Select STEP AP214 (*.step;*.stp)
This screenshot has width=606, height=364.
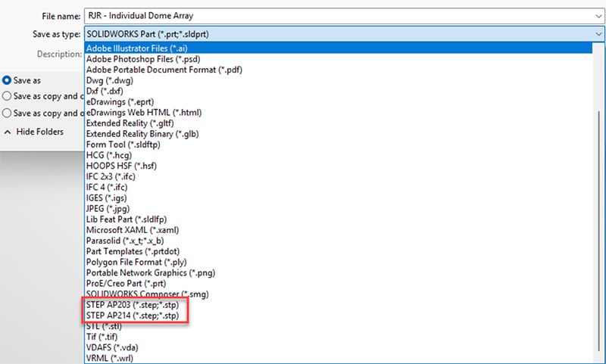(338, 316)
